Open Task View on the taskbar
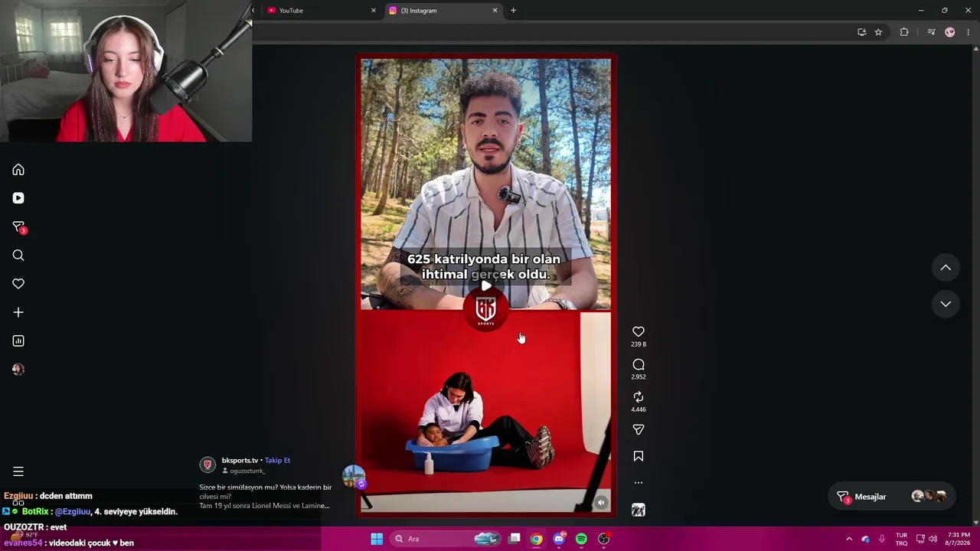 514,539
